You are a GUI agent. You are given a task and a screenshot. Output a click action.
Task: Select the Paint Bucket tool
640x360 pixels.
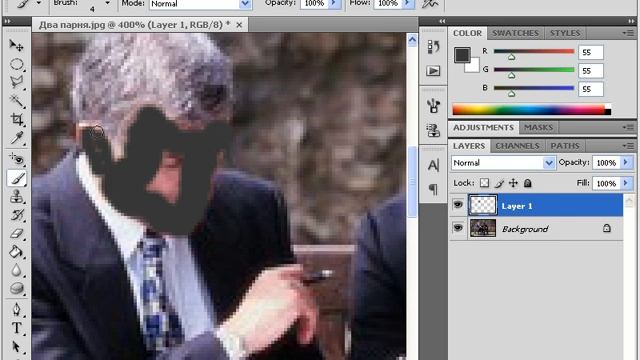[x=16, y=252]
